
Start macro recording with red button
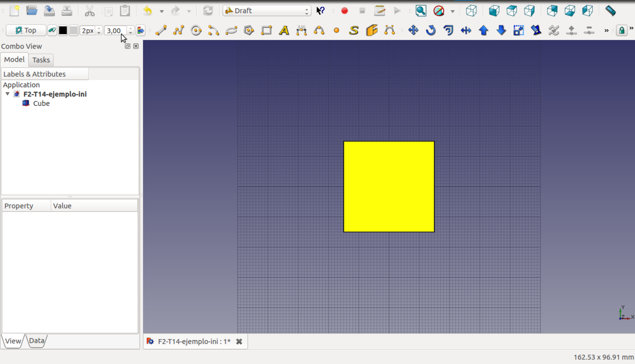click(344, 11)
